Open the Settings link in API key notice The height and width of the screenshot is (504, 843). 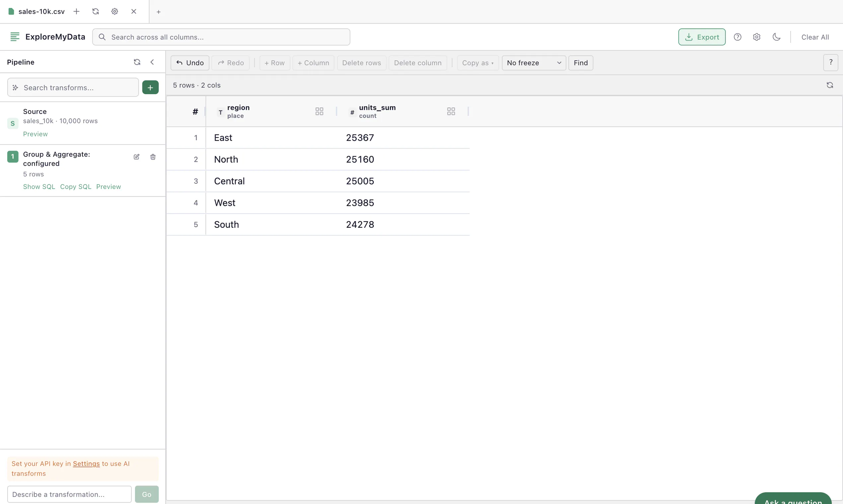click(x=86, y=464)
